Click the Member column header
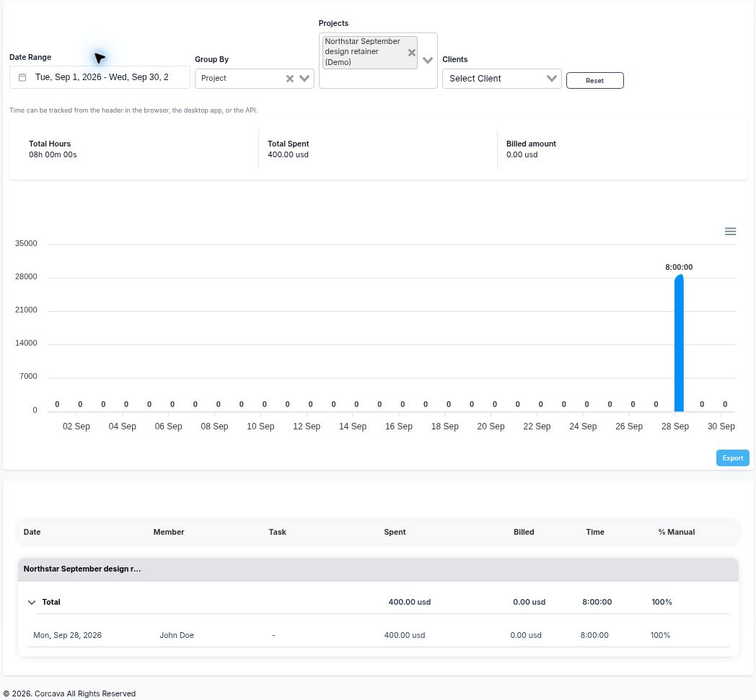 click(169, 532)
